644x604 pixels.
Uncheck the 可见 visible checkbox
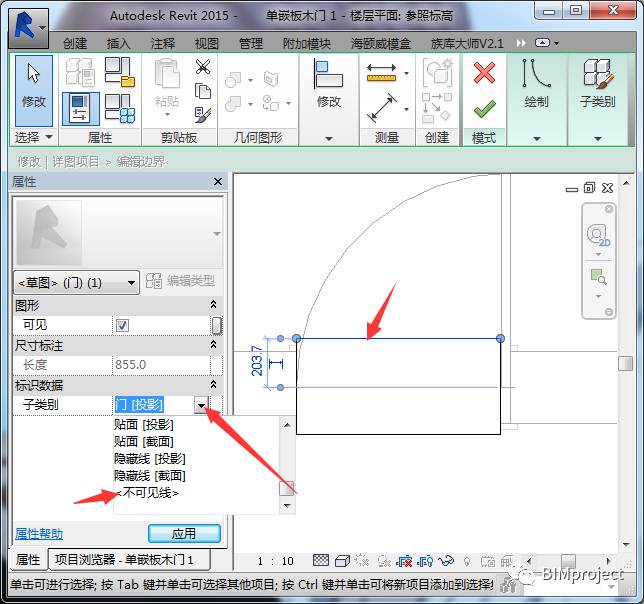(x=122, y=325)
